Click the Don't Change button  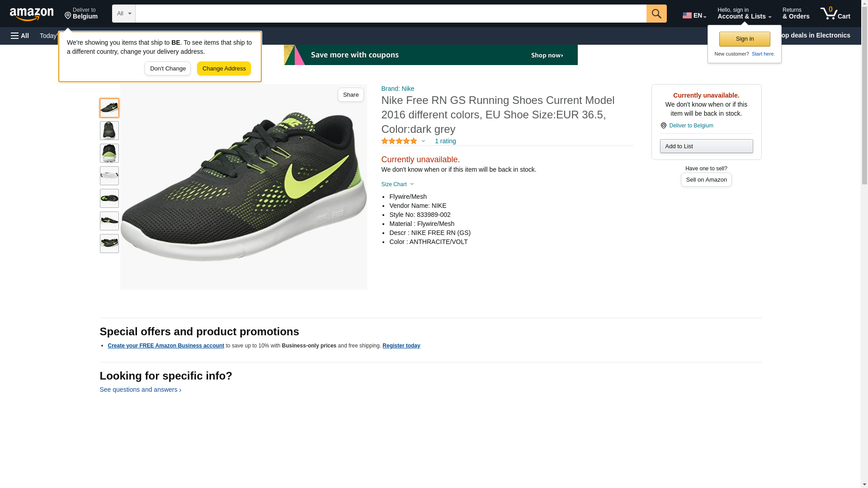(168, 69)
